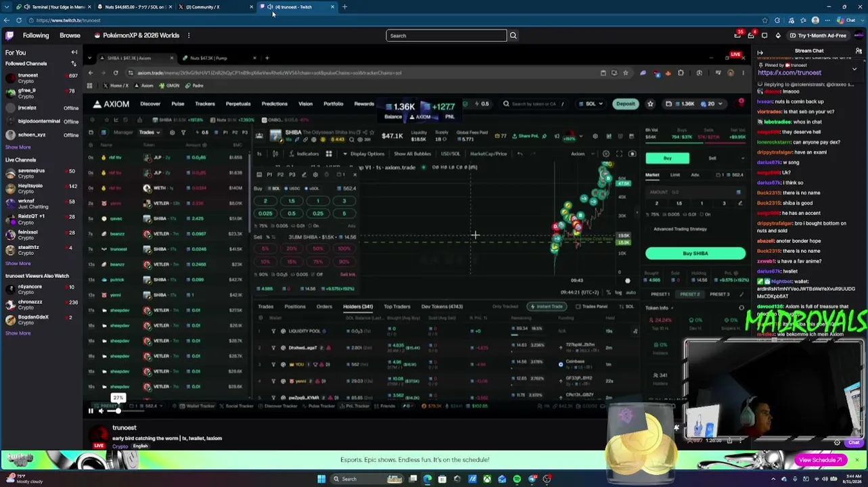Expand the pinned chat message
Screen dimensions: 868x487
pyautogui.click(x=854, y=68)
